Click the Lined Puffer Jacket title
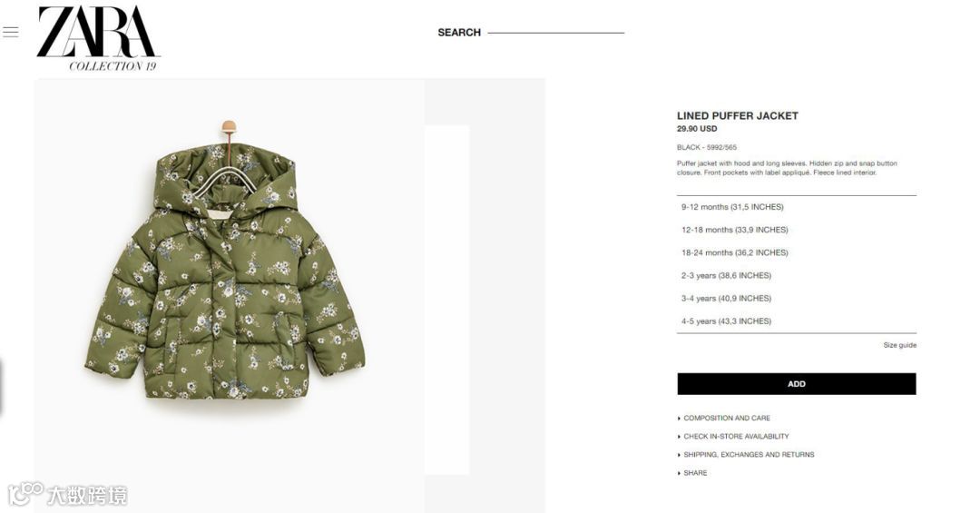Screen dimensions: 980x513 click(738, 115)
